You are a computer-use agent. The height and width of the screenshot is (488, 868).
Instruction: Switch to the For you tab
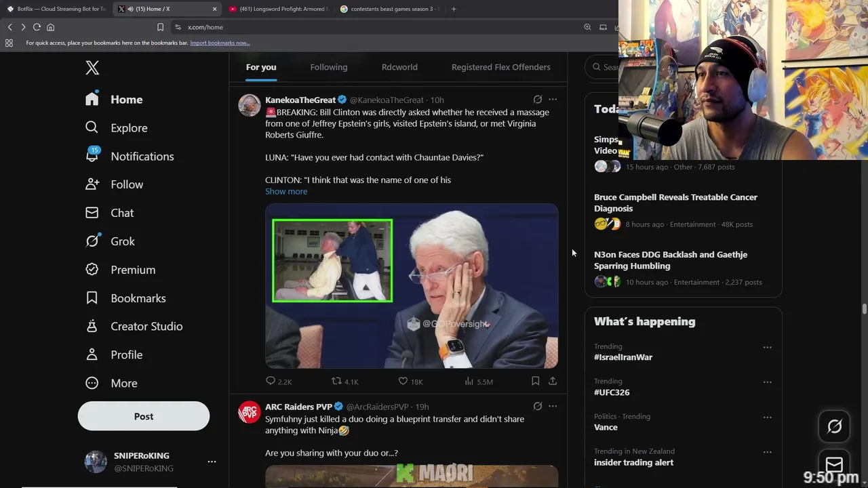(x=261, y=67)
